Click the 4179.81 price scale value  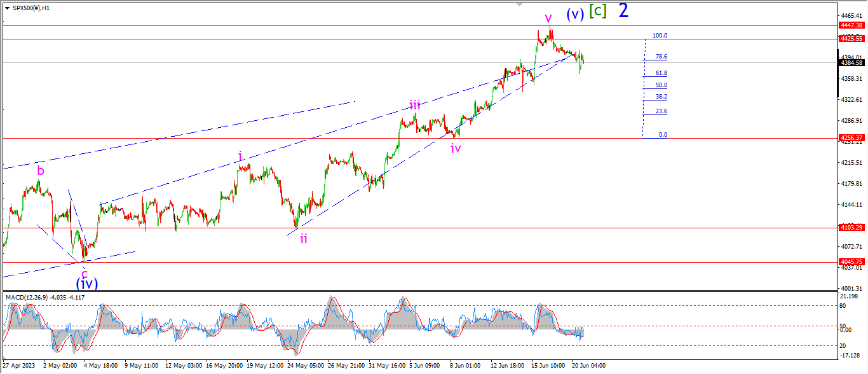(850, 184)
